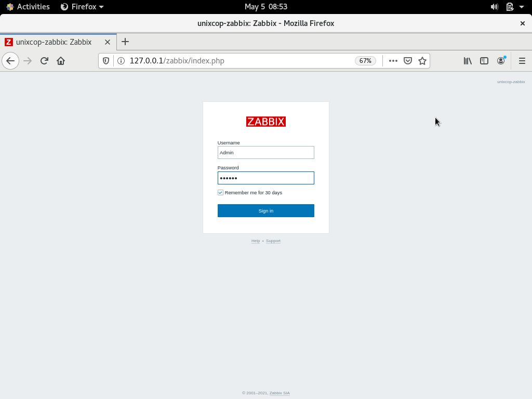Go back using the browser back arrow
Image resolution: width=532 pixels, height=399 pixels.
[10, 61]
